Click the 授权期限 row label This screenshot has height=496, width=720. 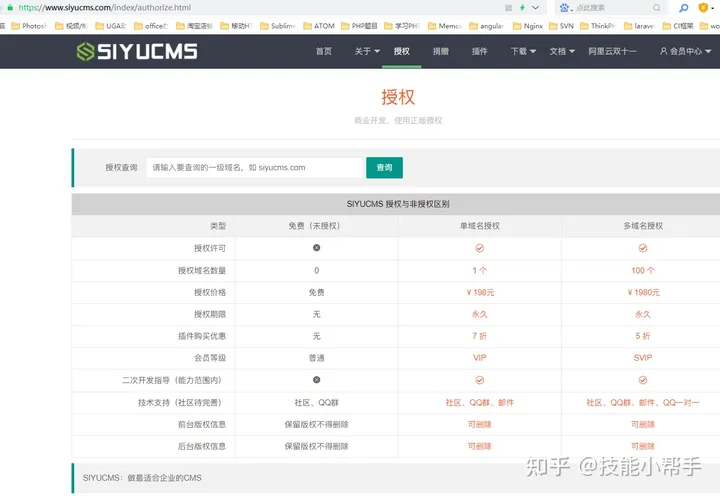coord(210,315)
